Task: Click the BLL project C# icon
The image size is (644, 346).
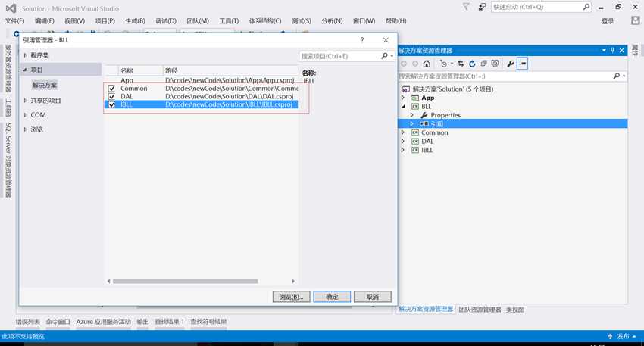Action: [x=415, y=106]
